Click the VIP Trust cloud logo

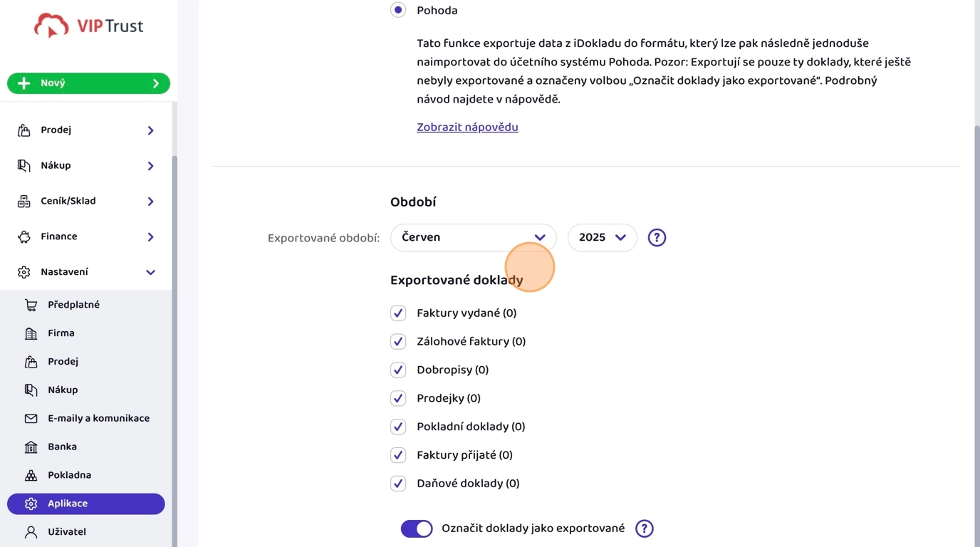pyautogui.click(x=88, y=26)
